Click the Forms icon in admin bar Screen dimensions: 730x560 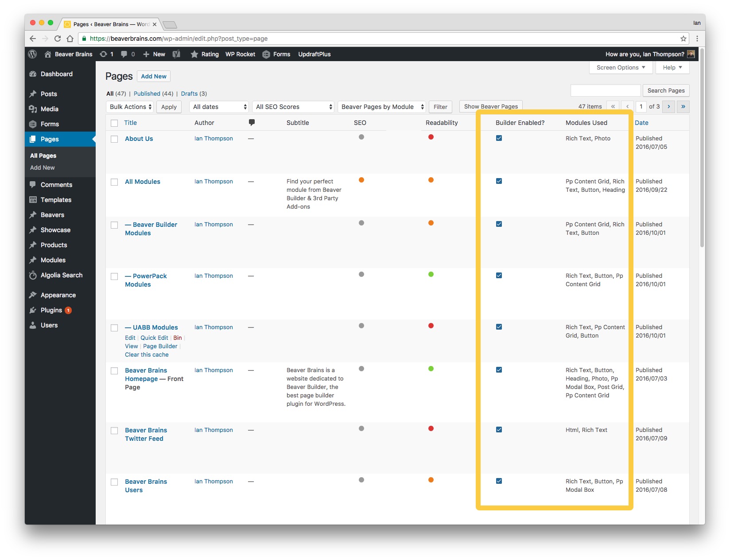(x=266, y=54)
